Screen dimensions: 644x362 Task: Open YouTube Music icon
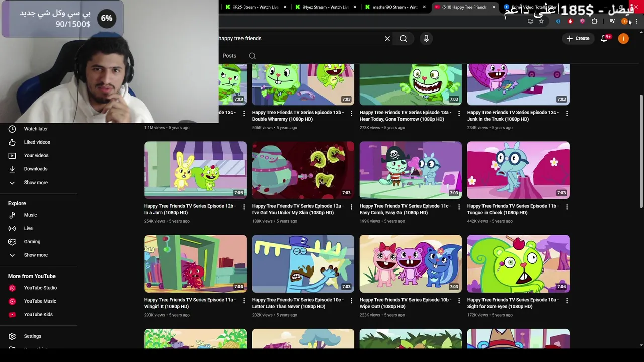[12, 301]
